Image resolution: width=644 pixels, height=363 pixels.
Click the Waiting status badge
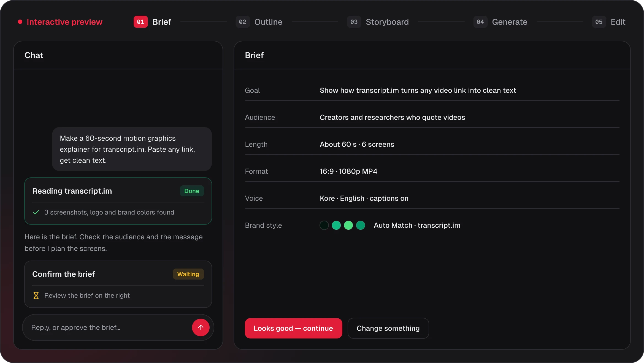coord(188,274)
